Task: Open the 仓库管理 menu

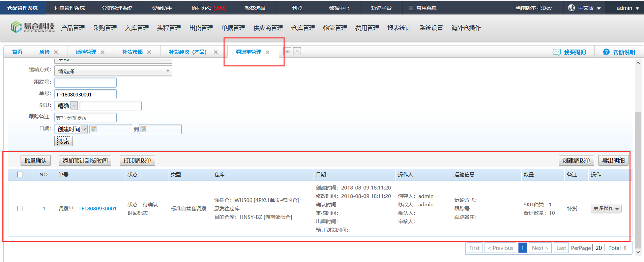Action: click(x=303, y=28)
